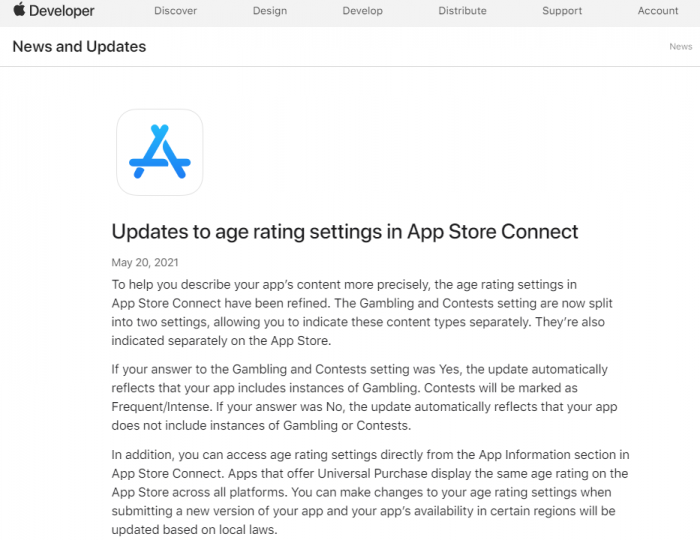
Task: Click the App Store Connect icon
Action: click(x=159, y=152)
